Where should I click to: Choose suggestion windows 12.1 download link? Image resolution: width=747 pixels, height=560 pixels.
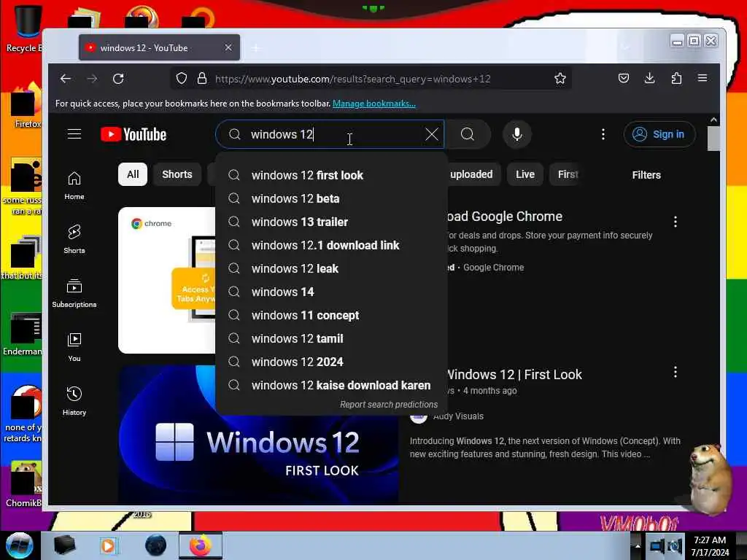(331, 245)
